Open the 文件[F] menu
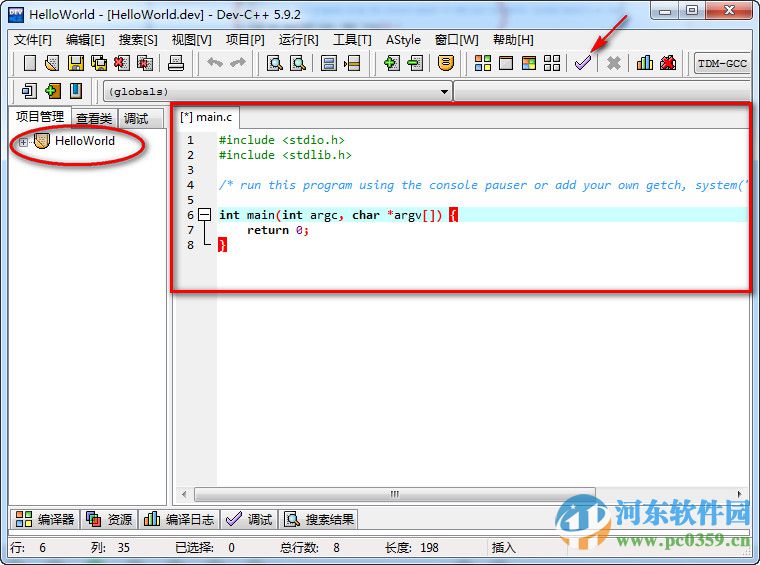The image size is (760, 565). (x=32, y=40)
